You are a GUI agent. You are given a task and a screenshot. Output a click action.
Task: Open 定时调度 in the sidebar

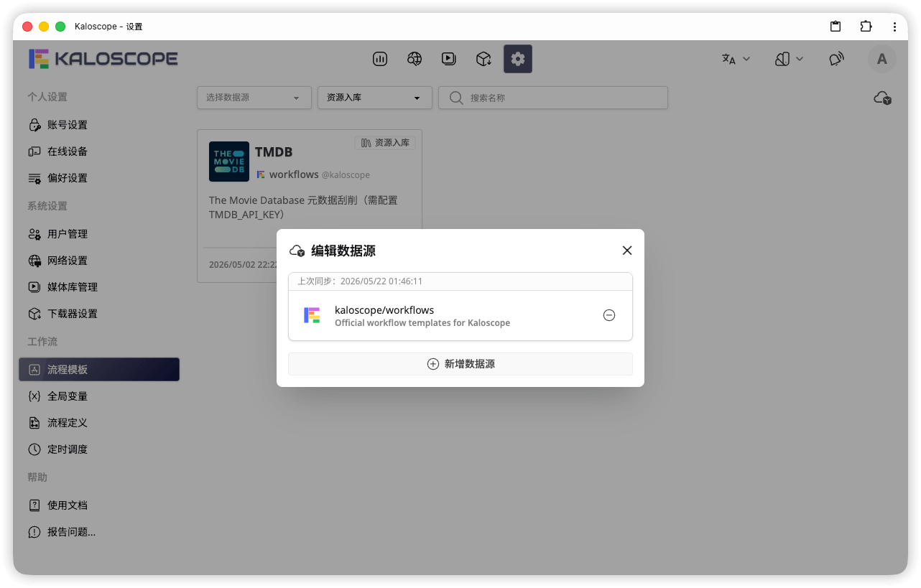[x=99, y=449]
